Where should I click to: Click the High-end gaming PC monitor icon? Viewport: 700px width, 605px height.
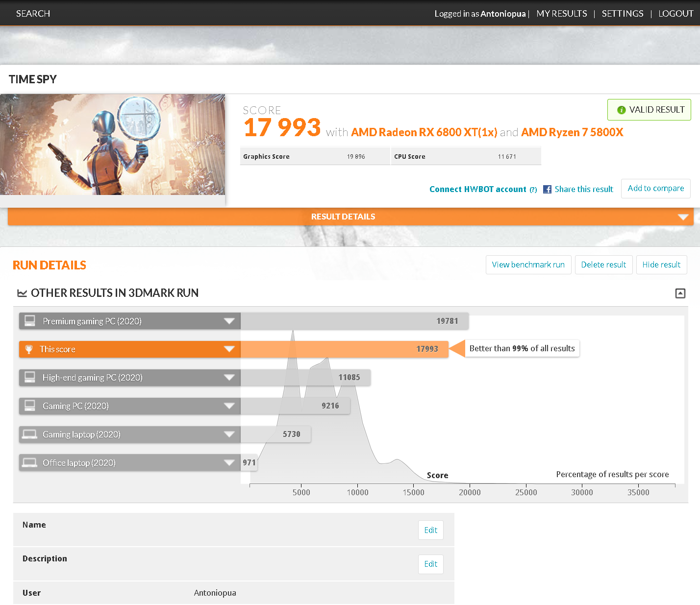point(30,377)
